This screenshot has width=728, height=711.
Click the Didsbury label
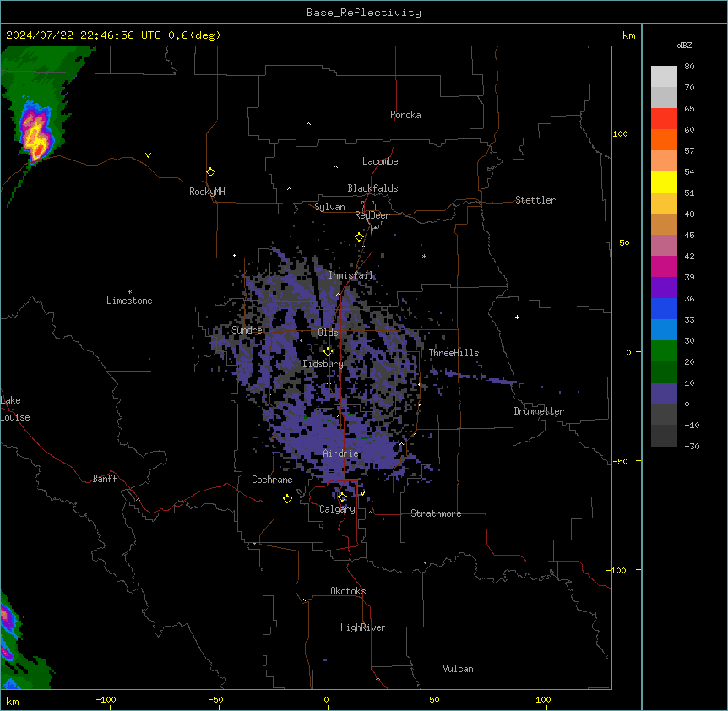(323, 364)
